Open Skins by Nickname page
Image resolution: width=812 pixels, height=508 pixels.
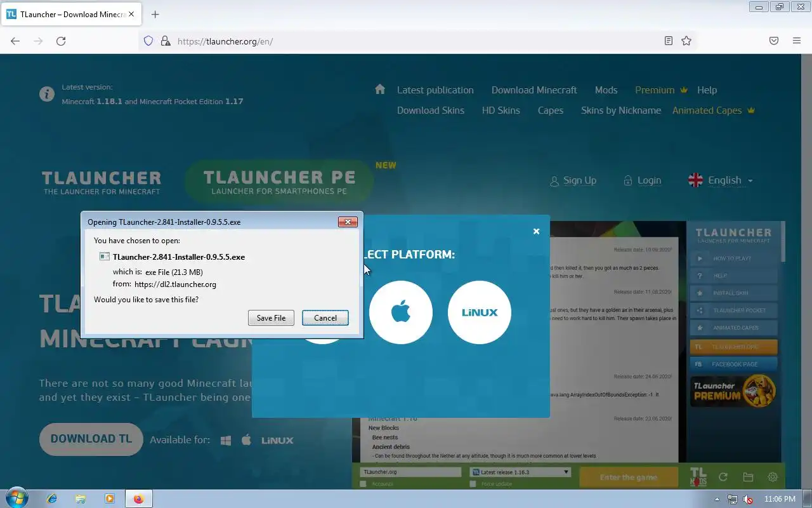(621, 110)
